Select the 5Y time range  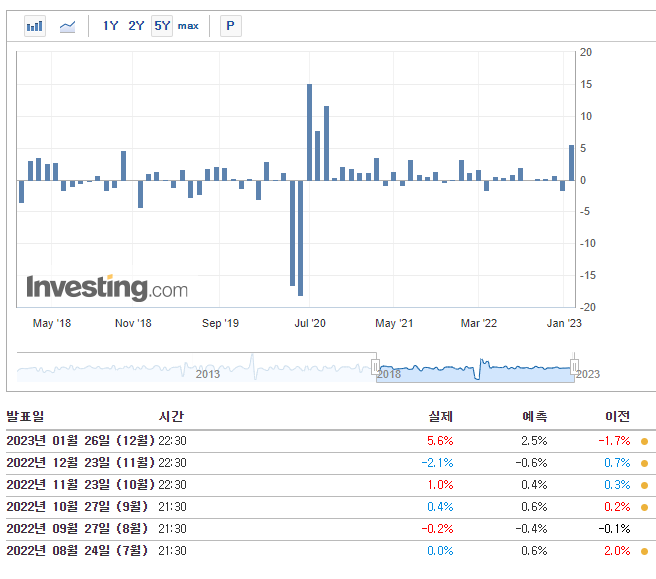162,26
